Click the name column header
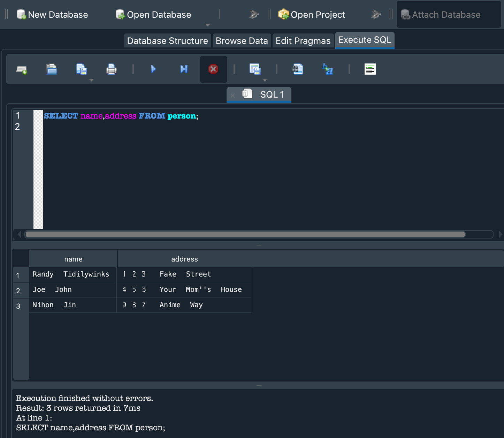This screenshot has height=438, width=504. (x=73, y=259)
